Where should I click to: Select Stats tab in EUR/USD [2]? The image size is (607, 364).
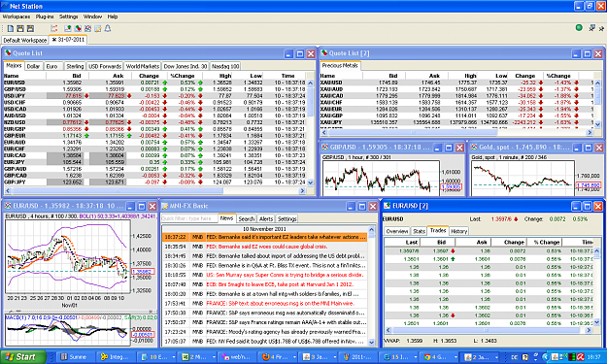419,231
